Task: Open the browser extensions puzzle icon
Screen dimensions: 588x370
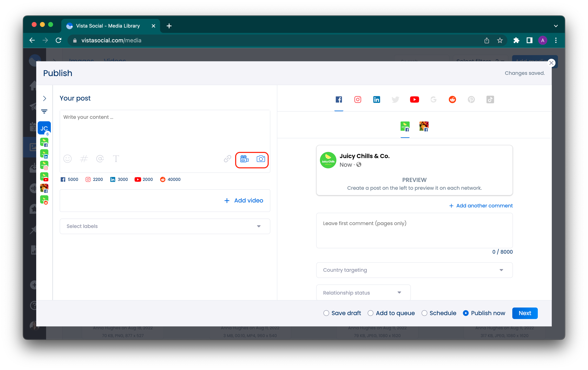Action: click(516, 40)
